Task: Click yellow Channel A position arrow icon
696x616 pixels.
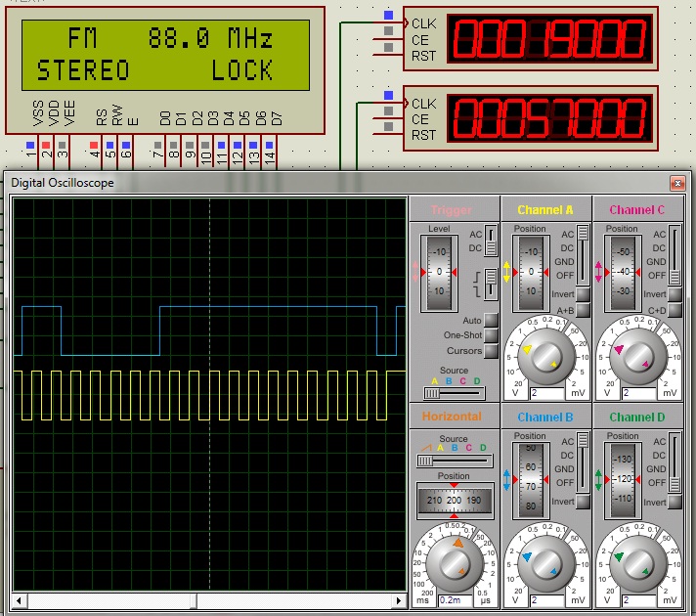Action: (506, 272)
